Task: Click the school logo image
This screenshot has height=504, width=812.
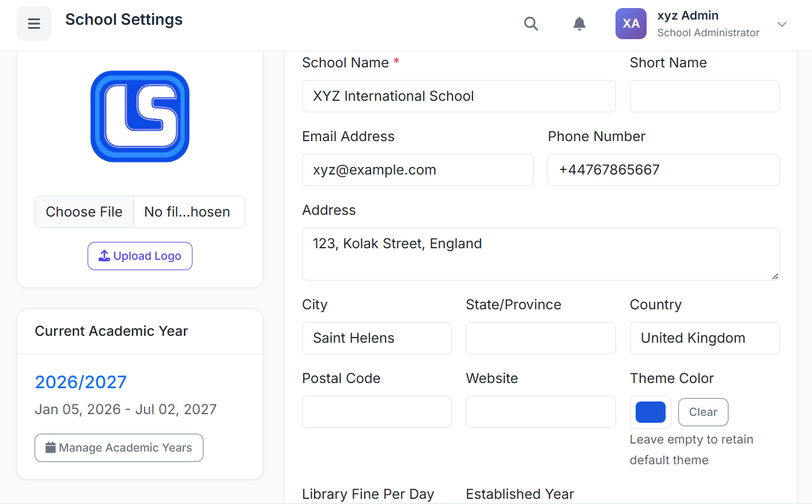Action: (x=140, y=116)
